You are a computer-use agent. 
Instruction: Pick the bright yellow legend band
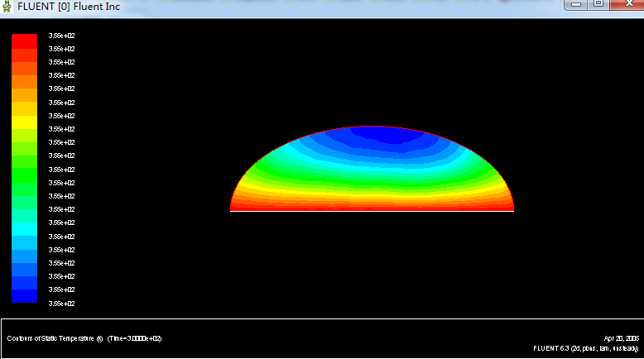coord(24,122)
